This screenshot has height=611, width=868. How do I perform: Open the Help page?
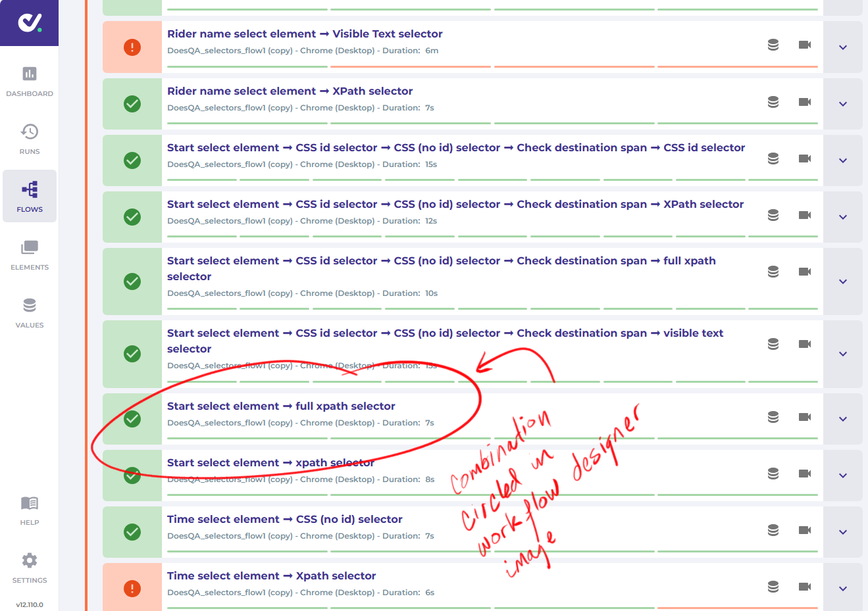pyautogui.click(x=30, y=510)
